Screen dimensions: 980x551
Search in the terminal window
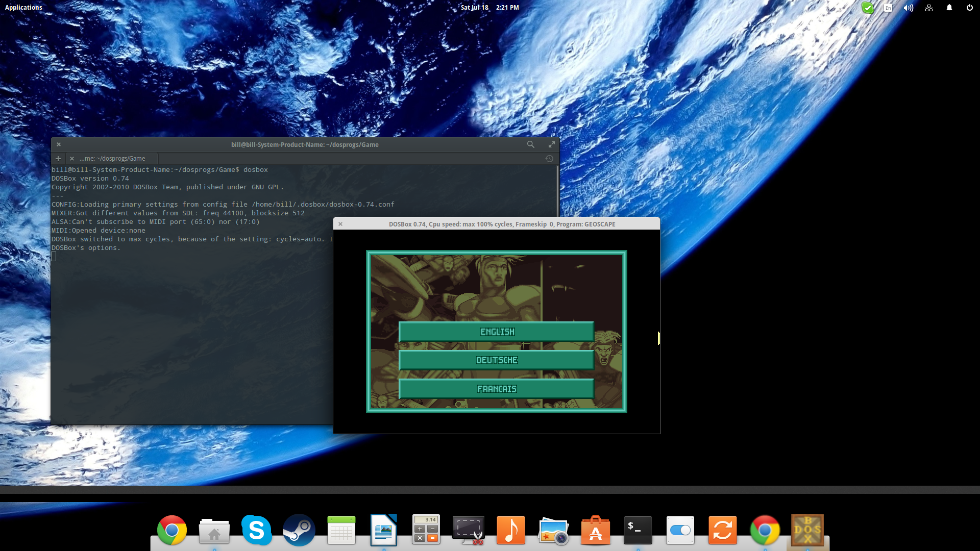coord(531,144)
